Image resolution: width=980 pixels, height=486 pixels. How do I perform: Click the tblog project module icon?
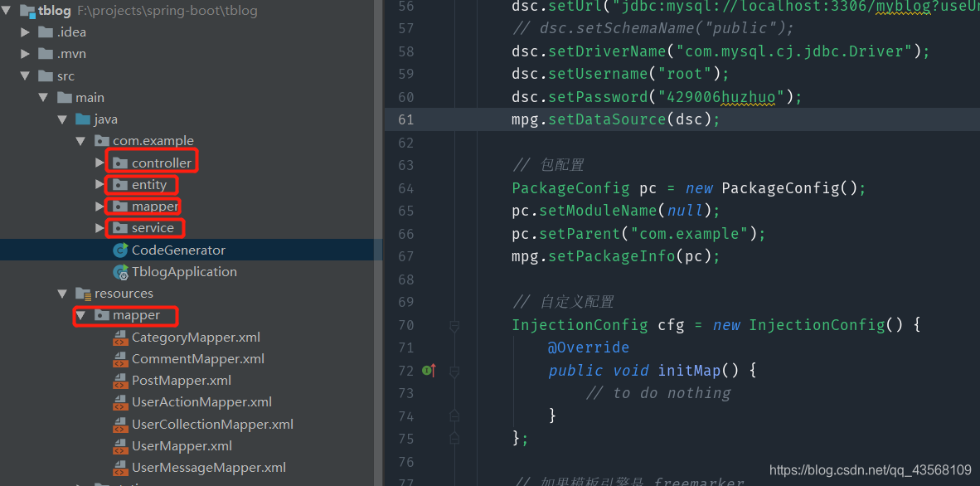click(x=27, y=11)
